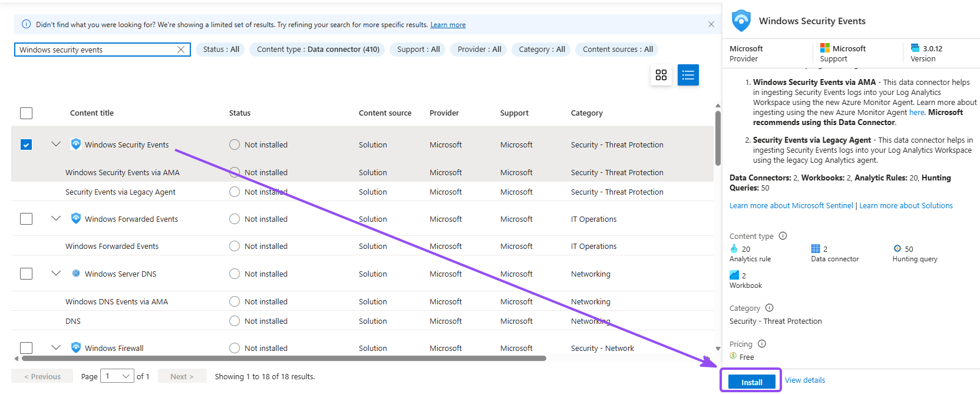Open Learn more about Microsoft Sentinel

[791, 205]
